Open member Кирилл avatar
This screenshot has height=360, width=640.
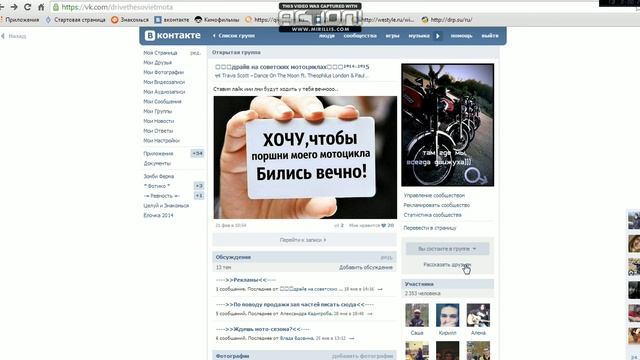point(447,315)
